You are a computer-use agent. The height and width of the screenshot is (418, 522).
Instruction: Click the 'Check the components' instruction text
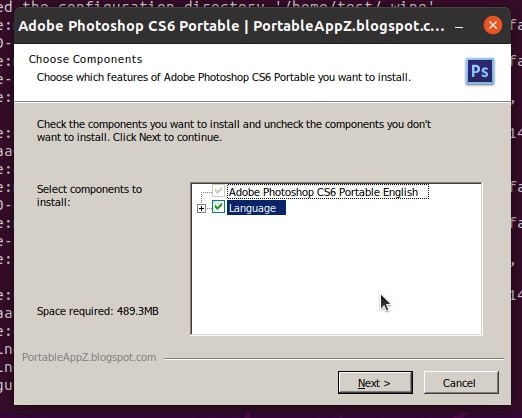234,131
